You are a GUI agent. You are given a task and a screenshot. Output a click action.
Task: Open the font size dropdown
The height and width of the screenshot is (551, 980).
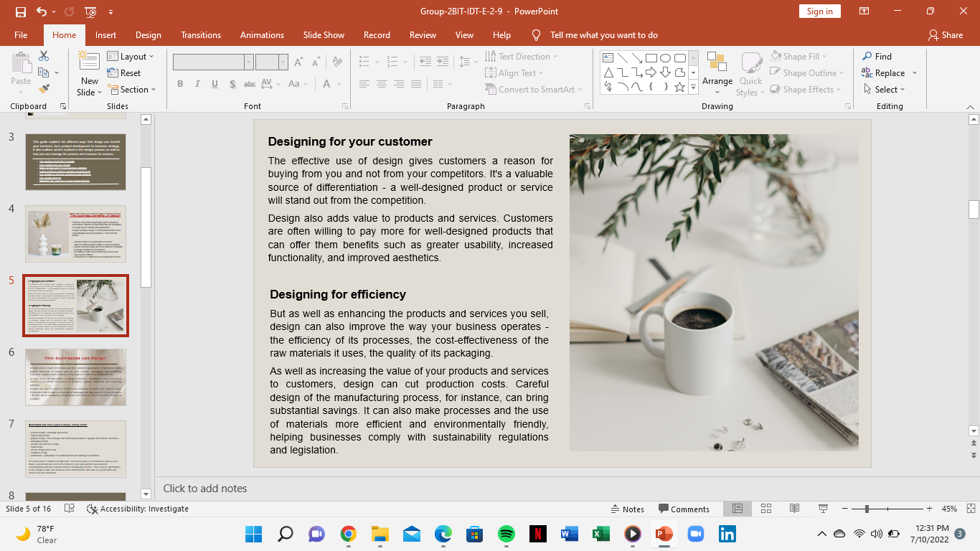(x=283, y=62)
